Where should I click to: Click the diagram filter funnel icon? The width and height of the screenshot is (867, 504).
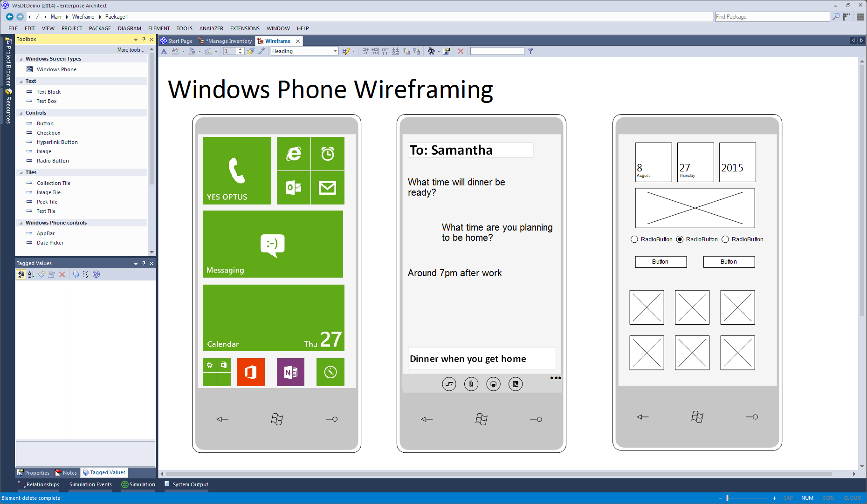pos(530,51)
